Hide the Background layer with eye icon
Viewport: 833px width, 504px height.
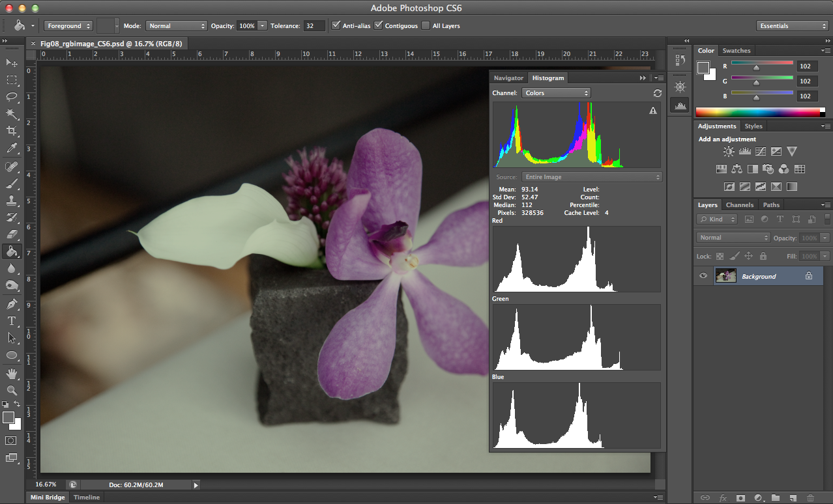pyautogui.click(x=703, y=276)
